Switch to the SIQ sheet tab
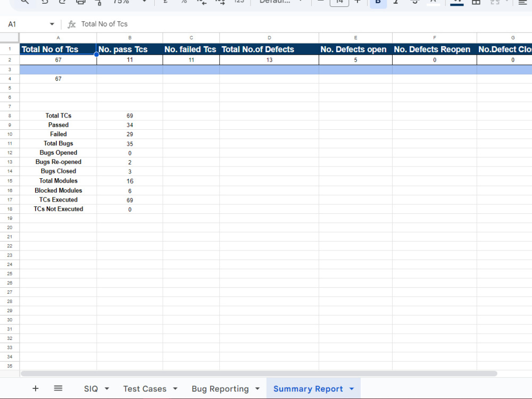Viewport: 532px width, 399px height. (x=91, y=389)
